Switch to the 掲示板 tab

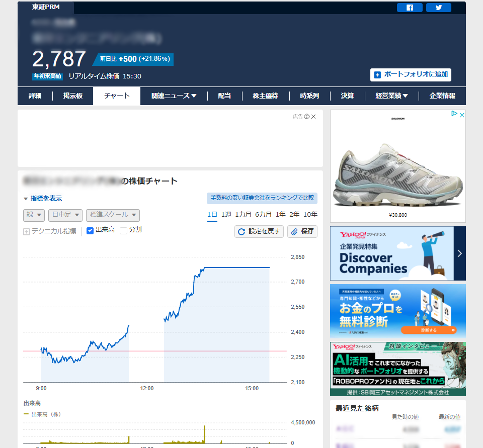click(x=73, y=96)
